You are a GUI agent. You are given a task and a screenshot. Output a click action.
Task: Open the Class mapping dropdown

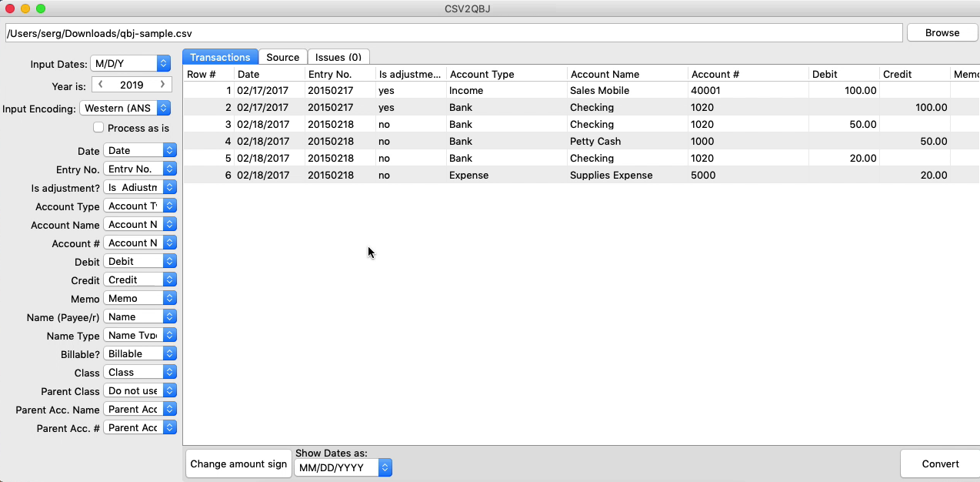pyautogui.click(x=140, y=372)
